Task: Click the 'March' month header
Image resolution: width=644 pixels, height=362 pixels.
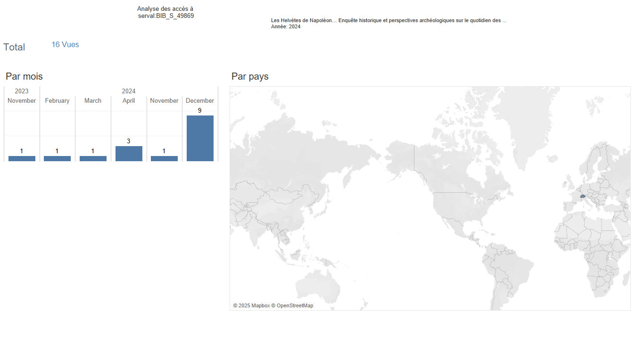Action: (93, 100)
